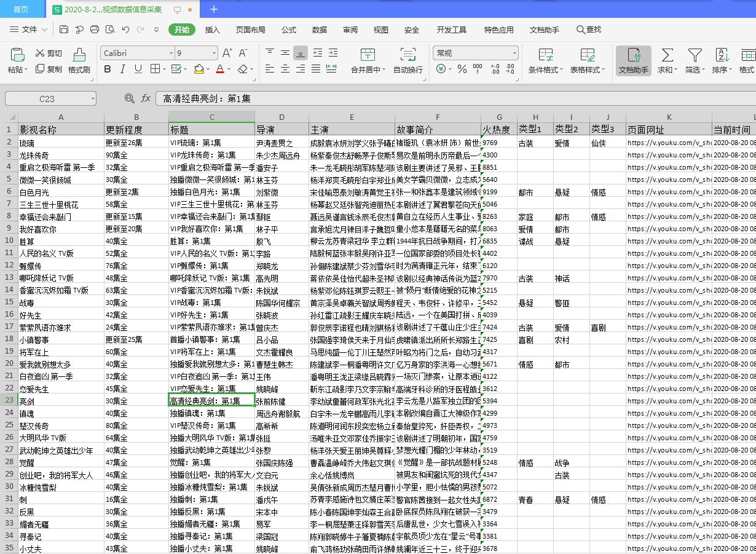The image size is (756, 554).
Task: Open number format 常规 dropdown
Action: point(514,53)
